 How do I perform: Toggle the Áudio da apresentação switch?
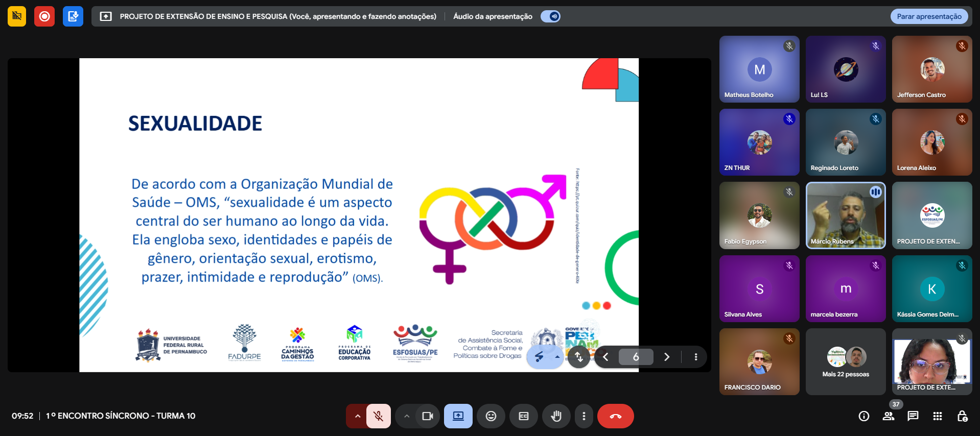click(551, 16)
